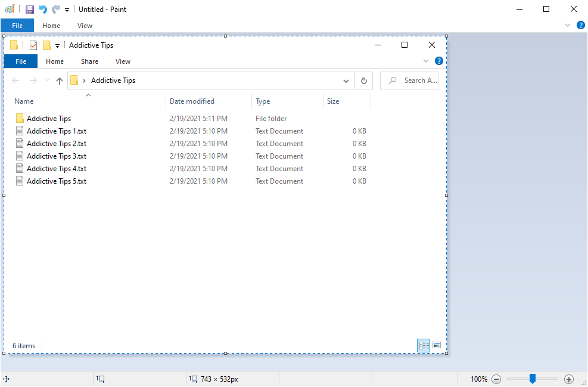Switch Explorer to large thumbnails view button

437,345
